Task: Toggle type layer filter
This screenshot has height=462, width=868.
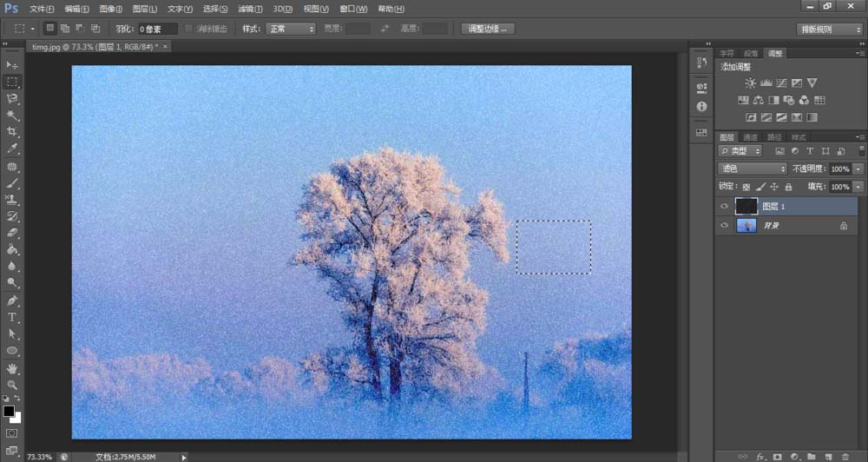Action: (810, 151)
